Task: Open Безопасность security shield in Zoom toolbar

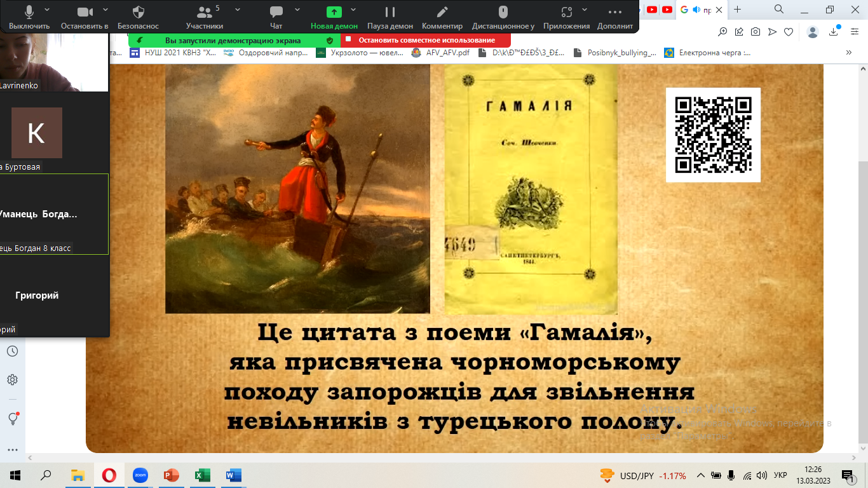Action: click(x=139, y=17)
